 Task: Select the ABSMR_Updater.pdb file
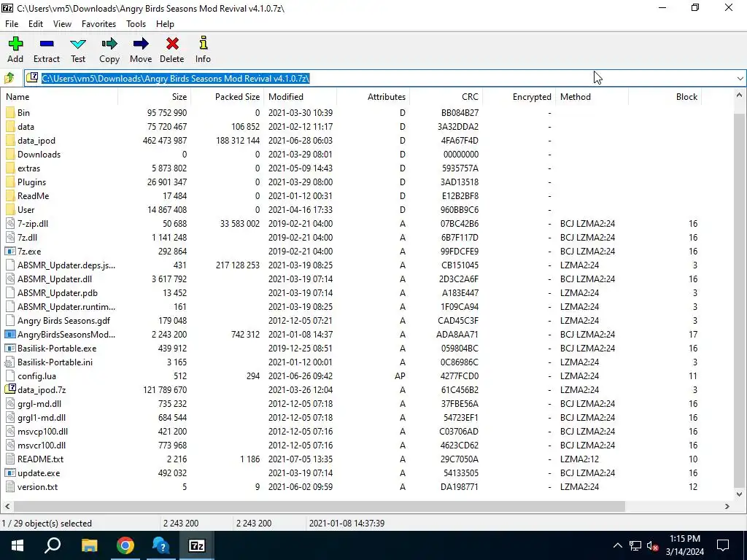click(x=57, y=293)
